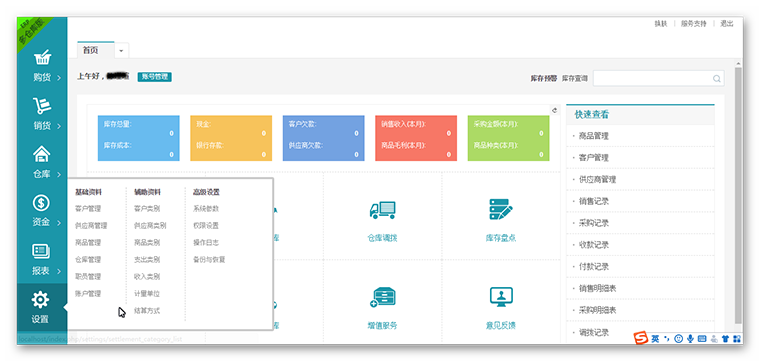Click the 换肤 link at top right
The image size is (760, 361).
pos(661,23)
